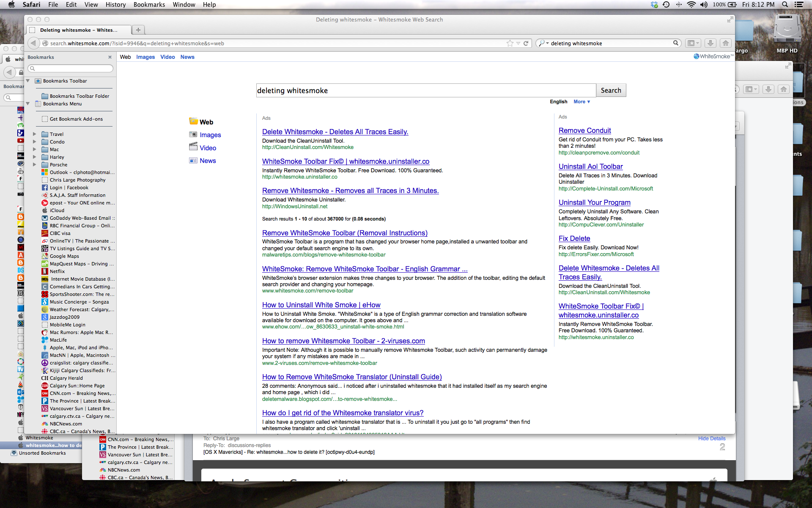Open the Downloads arrow icon
This screenshot has height=508, width=812.
[x=710, y=43]
